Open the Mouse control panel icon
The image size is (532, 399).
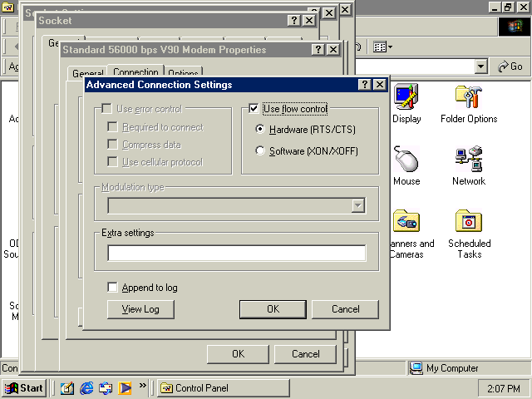(x=406, y=165)
